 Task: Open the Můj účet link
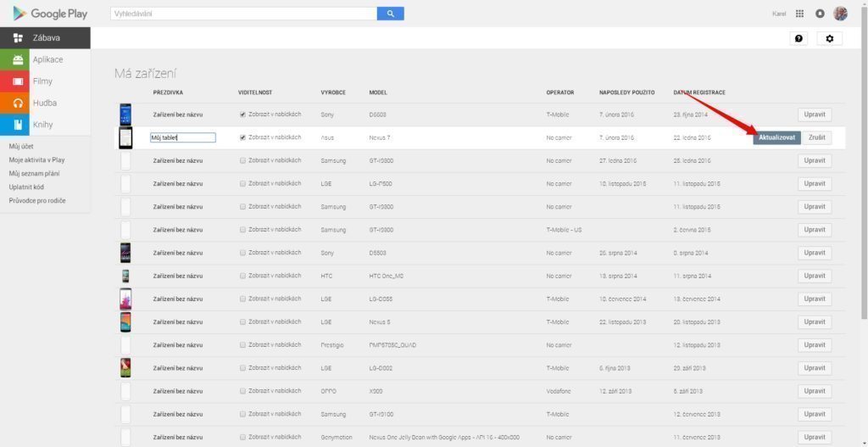(21, 147)
